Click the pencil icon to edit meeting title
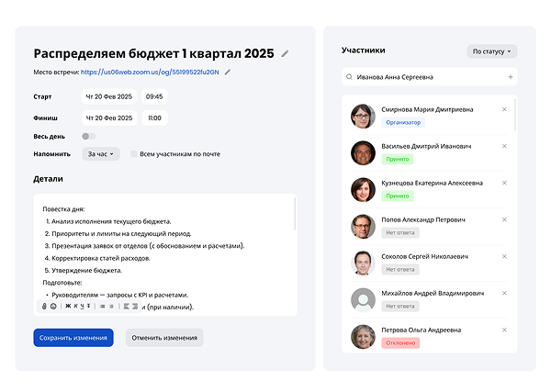Screen dimensions: 551x392 coord(285,54)
